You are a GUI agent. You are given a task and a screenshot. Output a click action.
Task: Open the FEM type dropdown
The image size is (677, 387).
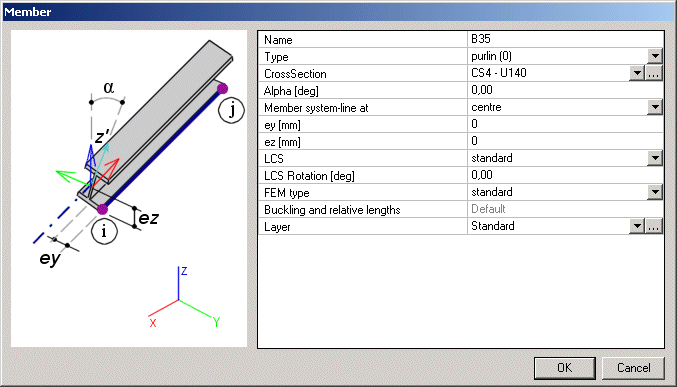click(x=655, y=192)
